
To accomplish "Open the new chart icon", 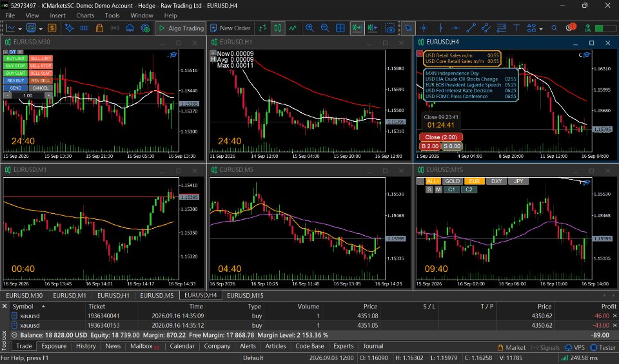I will point(10,28).
